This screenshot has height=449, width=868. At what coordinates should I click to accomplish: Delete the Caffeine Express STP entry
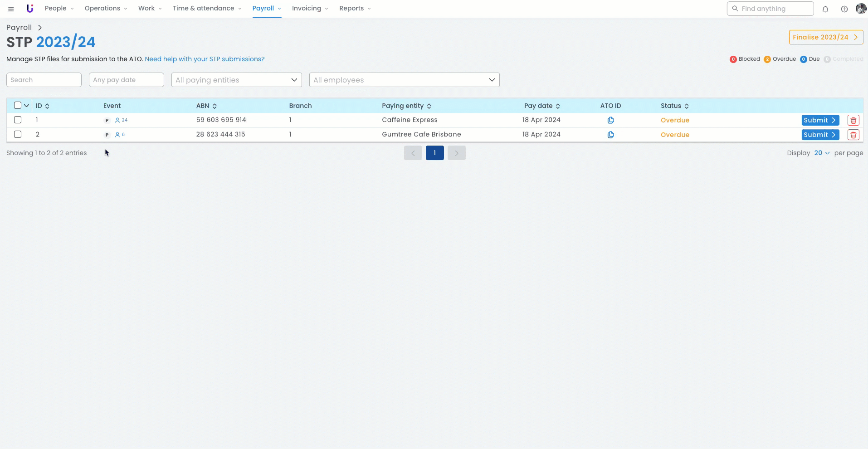click(x=853, y=120)
